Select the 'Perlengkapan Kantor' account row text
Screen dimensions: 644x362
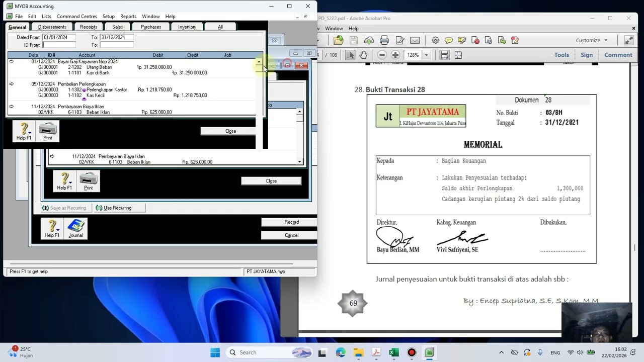[107, 89]
